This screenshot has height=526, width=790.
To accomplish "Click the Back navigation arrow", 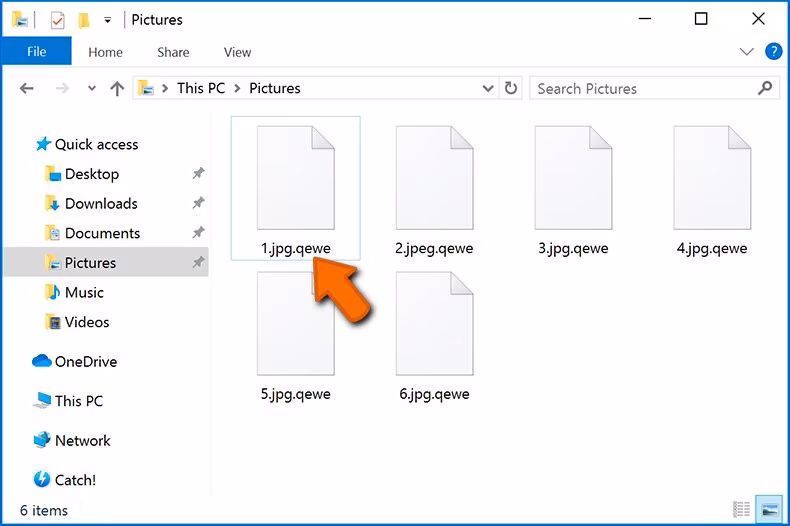I will tap(27, 88).
